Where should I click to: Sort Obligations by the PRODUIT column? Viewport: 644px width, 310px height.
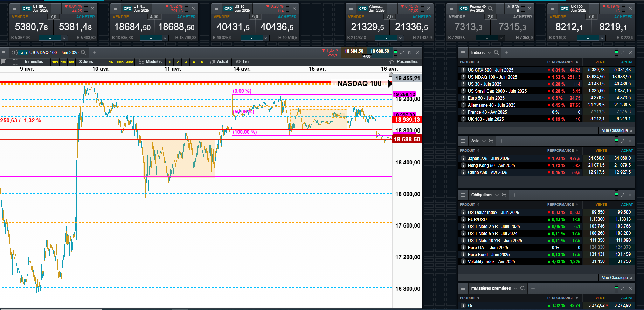click(470, 205)
